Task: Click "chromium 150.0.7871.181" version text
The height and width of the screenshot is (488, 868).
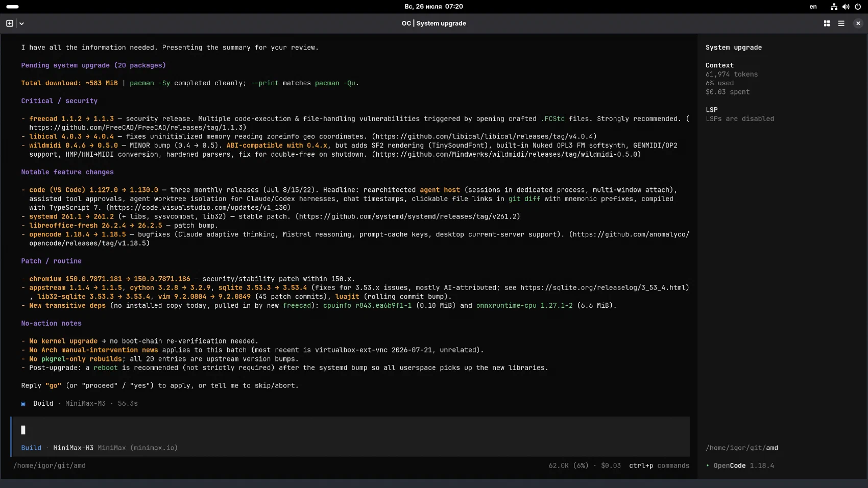Action: (x=76, y=279)
